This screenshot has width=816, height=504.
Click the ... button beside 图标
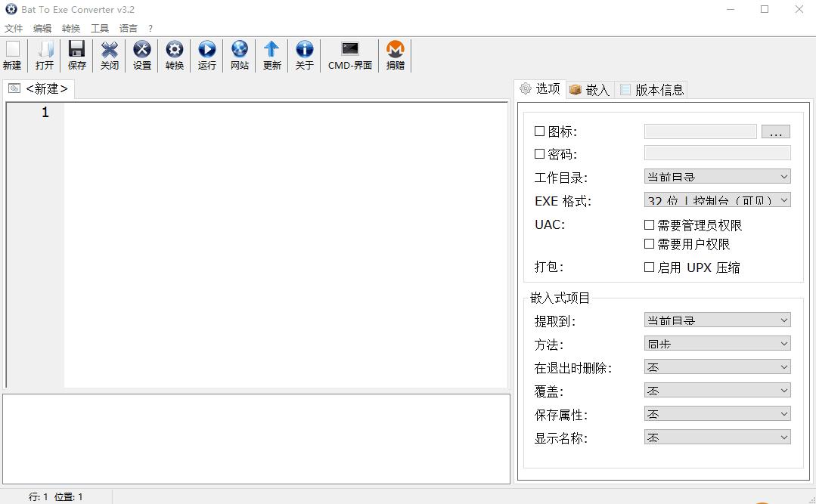(x=776, y=131)
